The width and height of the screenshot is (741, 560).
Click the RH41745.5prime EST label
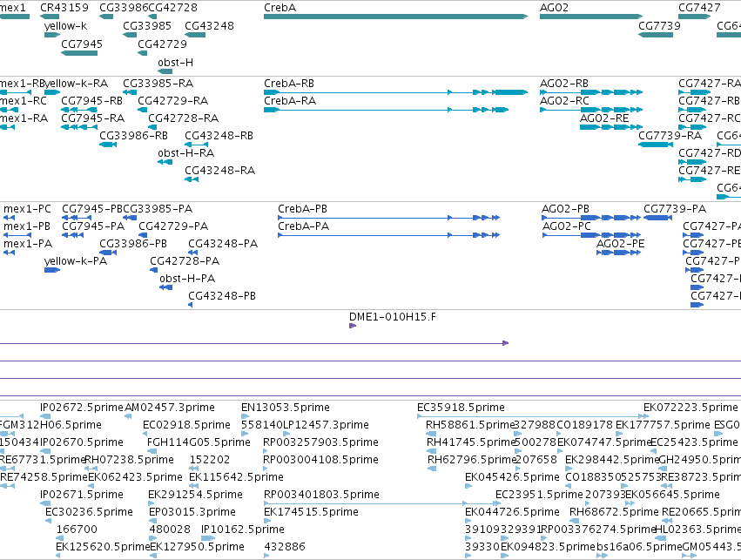click(470, 442)
